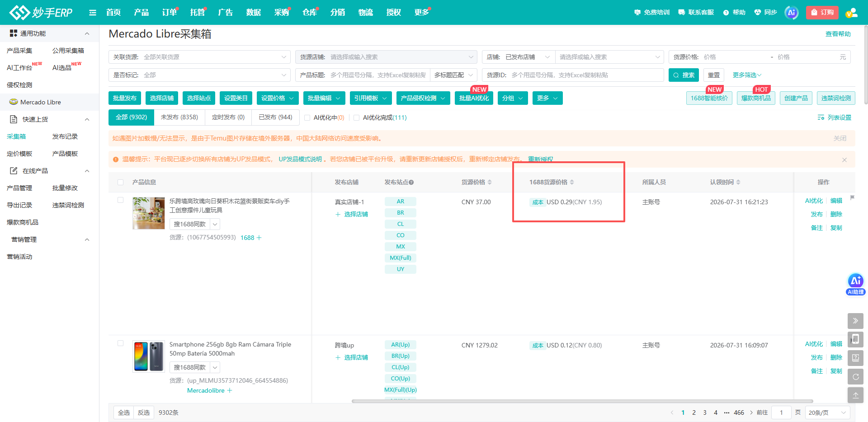Open the 订单 top menu
The image size is (868, 422).
170,12
